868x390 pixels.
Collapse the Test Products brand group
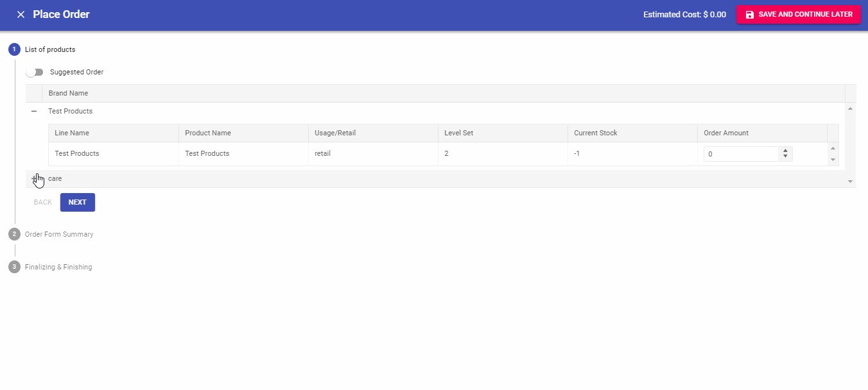pyautogui.click(x=34, y=112)
